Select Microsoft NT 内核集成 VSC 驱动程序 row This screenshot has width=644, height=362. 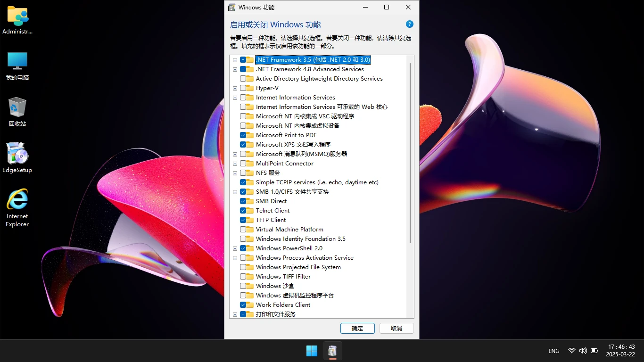tap(305, 116)
